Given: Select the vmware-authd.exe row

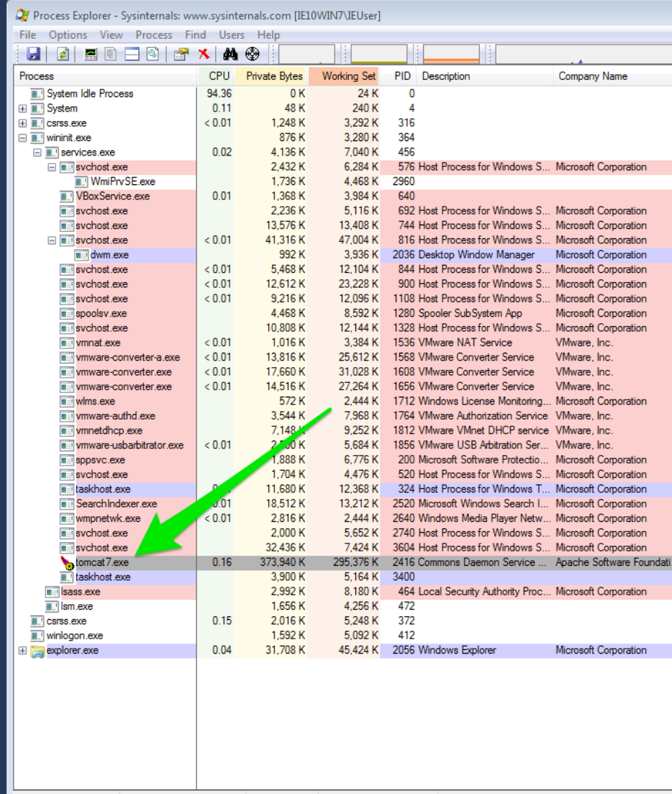Looking at the screenshot, I should click(343, 416).
